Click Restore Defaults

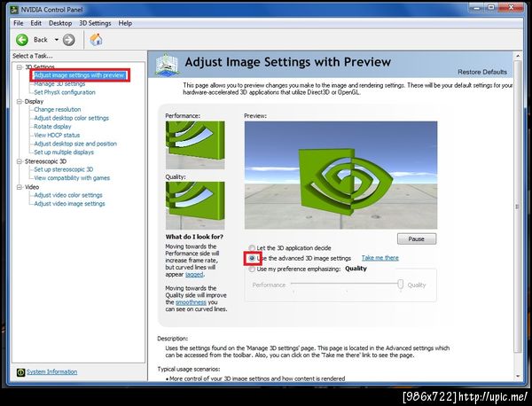click(482, 72)
